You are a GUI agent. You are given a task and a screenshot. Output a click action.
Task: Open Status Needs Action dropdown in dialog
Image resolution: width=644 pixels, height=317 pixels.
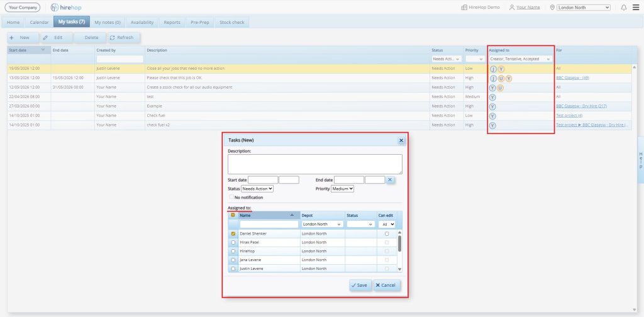[257, 189]
